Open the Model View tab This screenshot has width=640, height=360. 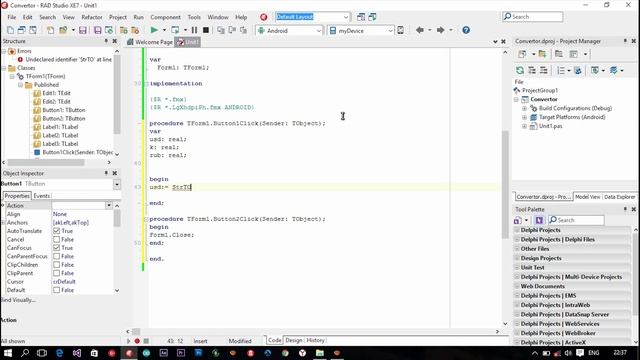pos(587,197)
